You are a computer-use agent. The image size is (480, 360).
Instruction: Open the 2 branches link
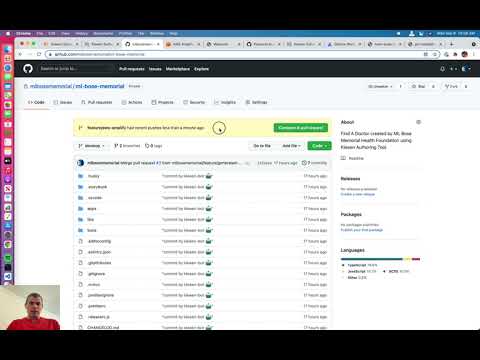point(127,146)
